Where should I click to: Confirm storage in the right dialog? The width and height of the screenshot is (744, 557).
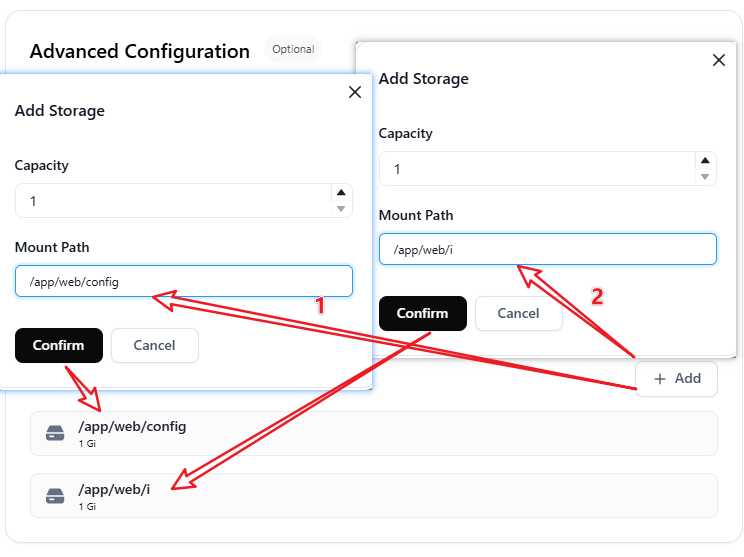pyautogui.click(x=423, y=314)
